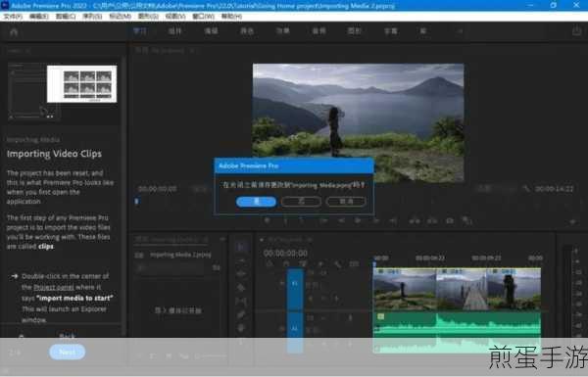
Task: Go to Out point in the Program monitor
Action: tap(393, 220)
